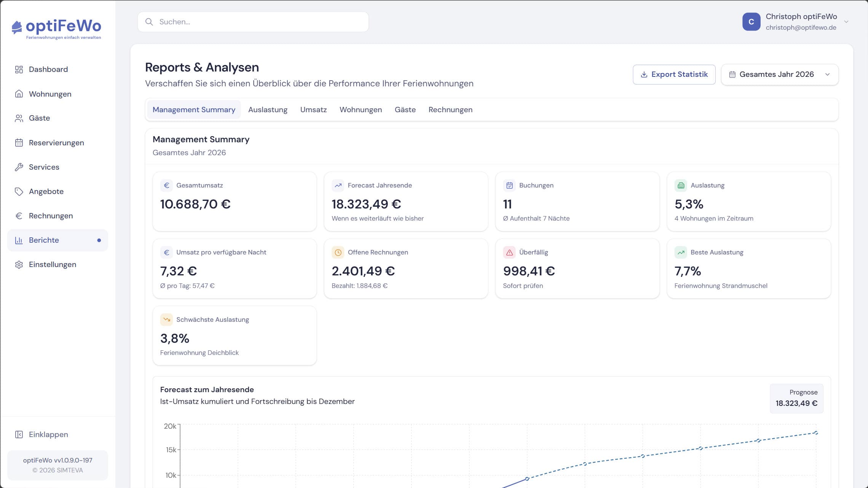Screen dimensions: 868x488
Task: Open Angebote in the sidebar
Action: click(x=58, y=191)
